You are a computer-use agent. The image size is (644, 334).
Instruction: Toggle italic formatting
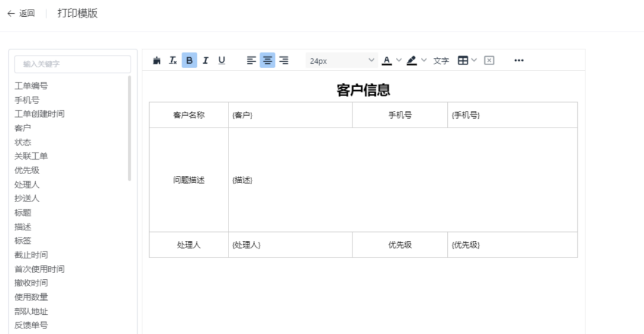click(x=205, y=60)
